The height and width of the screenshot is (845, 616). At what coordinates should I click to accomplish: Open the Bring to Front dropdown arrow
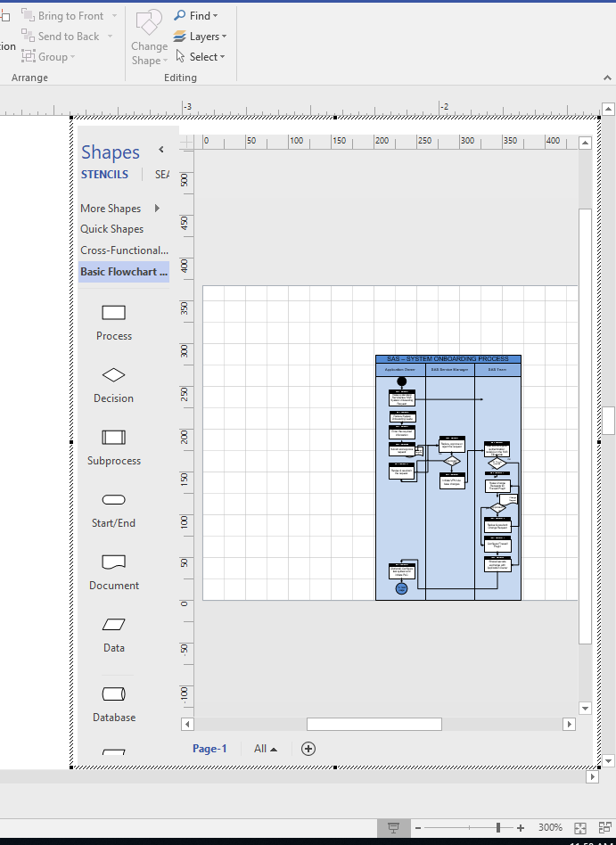114,16
